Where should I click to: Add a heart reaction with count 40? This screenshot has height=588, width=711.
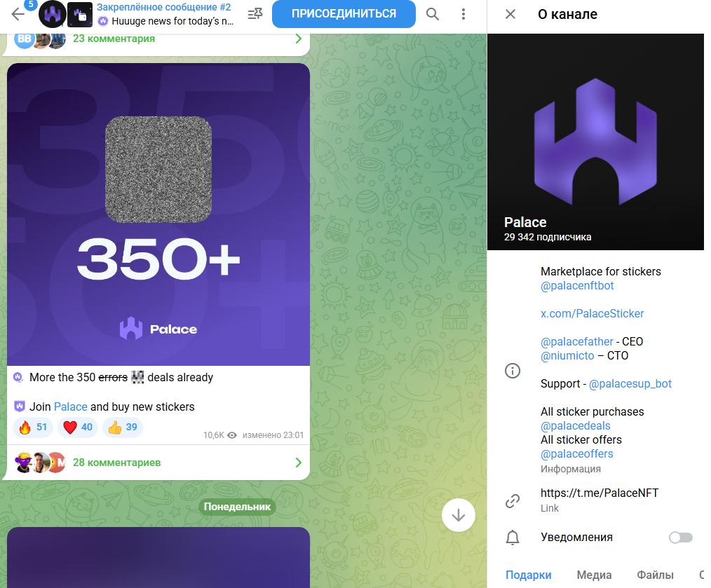[78, 427]
